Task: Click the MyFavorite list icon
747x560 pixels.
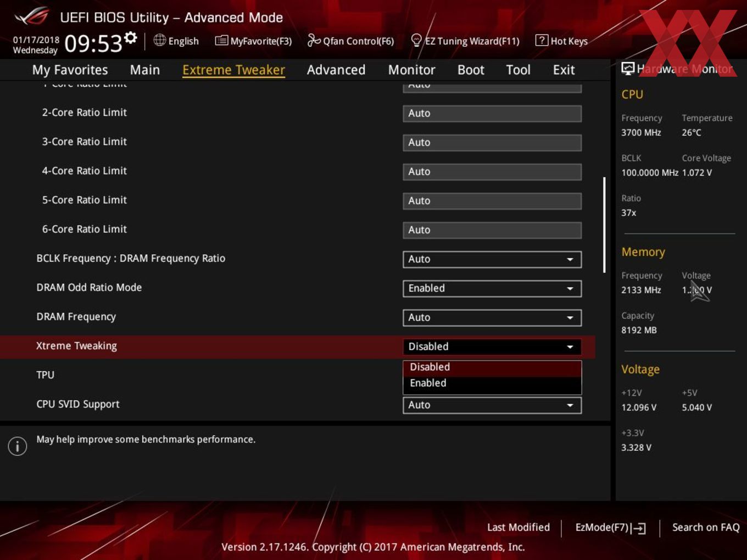Action: 221,41
